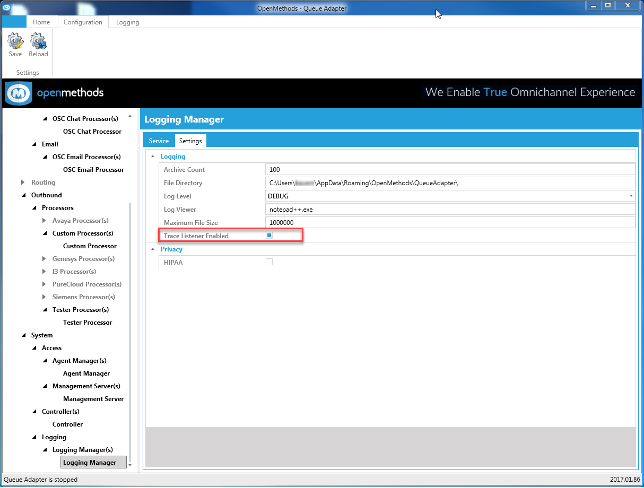Collapse the Management Server(s) tree node
The width and height of the screenshot is (644, 488).
(x=45, y=386)
